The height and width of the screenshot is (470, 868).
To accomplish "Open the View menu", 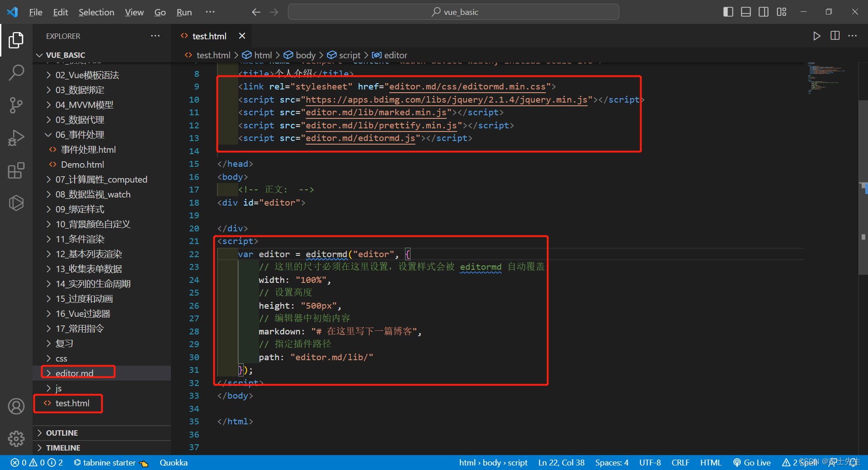I will [134, 12].
